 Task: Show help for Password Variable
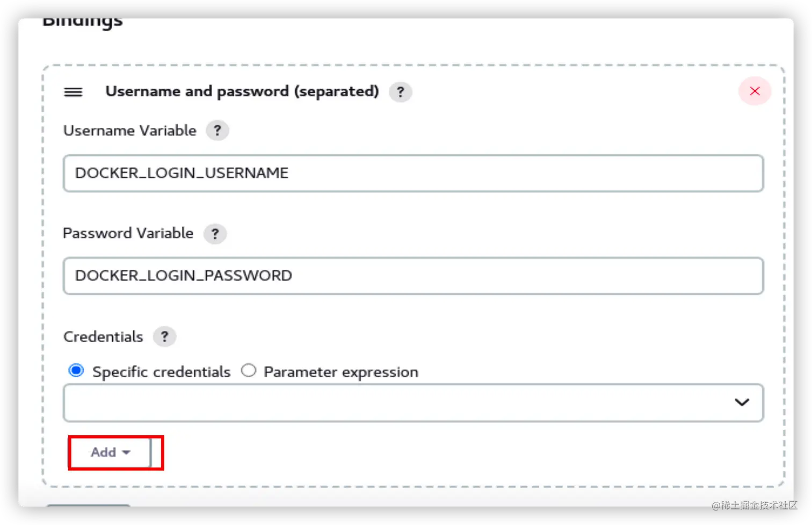pyautogui.click(x=215, y=234)
